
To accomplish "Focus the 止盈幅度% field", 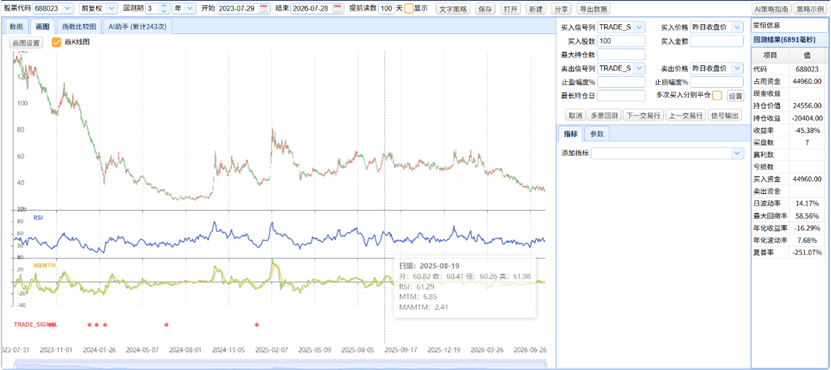I will (621, 82).
